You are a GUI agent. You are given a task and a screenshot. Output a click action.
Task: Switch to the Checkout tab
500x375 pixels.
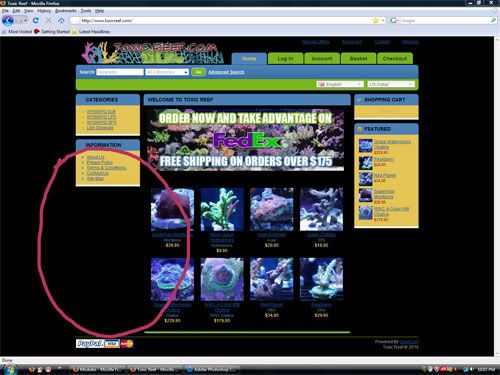click(395, 58)
